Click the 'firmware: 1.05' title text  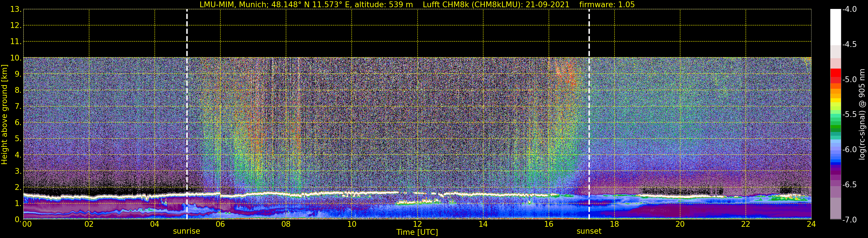pyautogui.click(x=607, y=5)
